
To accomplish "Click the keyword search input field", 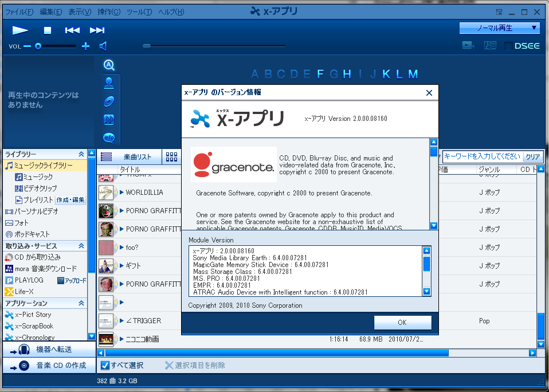I will pyautogui.click(x=482, y=156).
